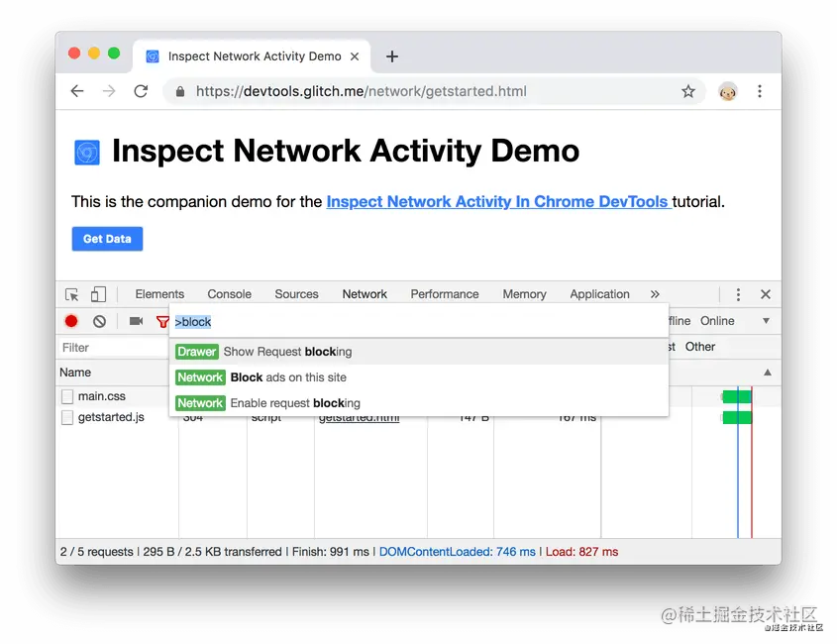Click the blue DevTools logo beside the heading
The width and height of the screenshot is (837, 644).
87,153
